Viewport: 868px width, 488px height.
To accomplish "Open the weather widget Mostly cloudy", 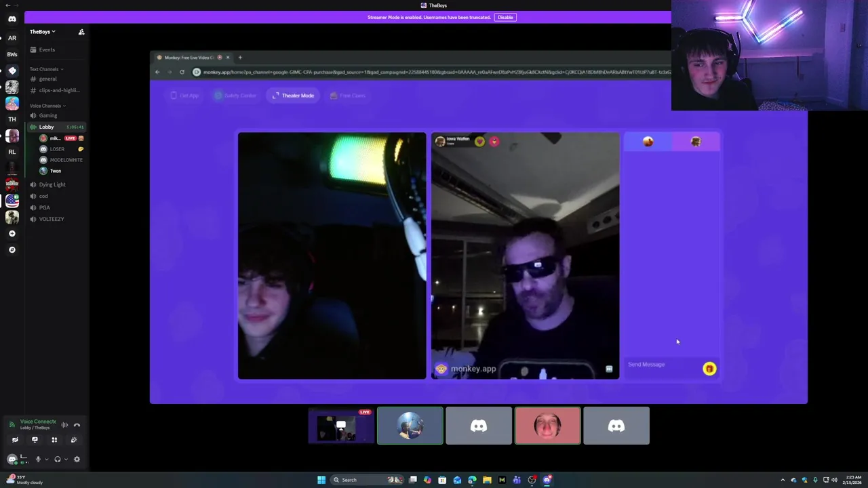I will tap(24, 480).
